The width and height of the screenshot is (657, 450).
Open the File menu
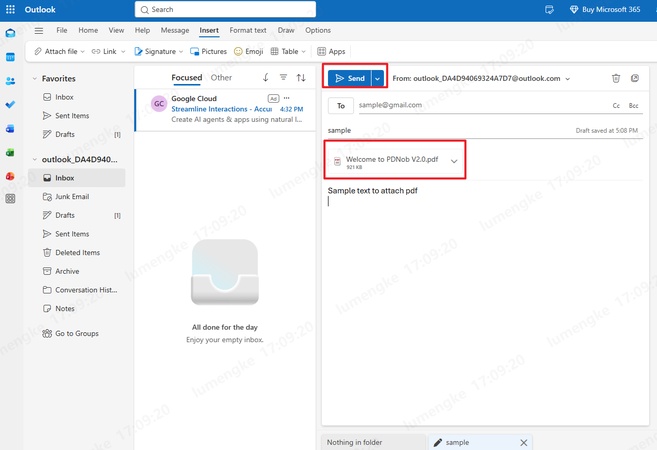click(62, 30)
